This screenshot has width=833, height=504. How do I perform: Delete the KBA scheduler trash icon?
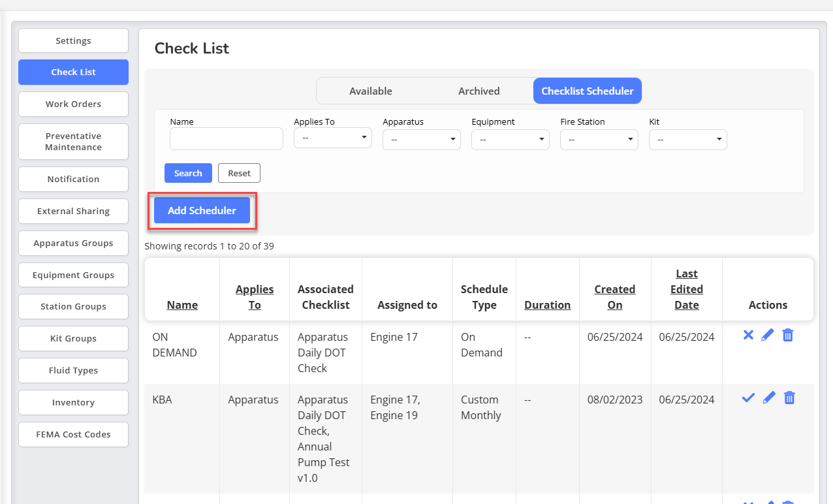(789, 398)
